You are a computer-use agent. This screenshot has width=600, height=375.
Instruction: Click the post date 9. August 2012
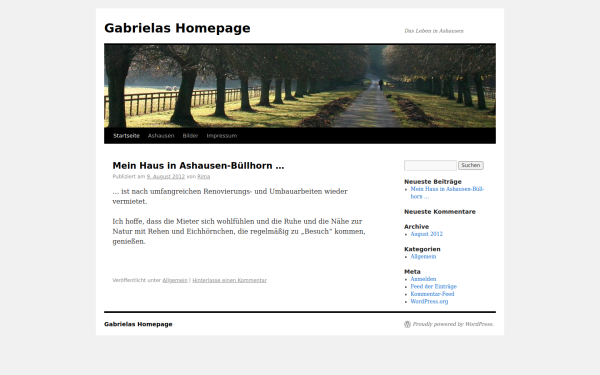point(166,176)
